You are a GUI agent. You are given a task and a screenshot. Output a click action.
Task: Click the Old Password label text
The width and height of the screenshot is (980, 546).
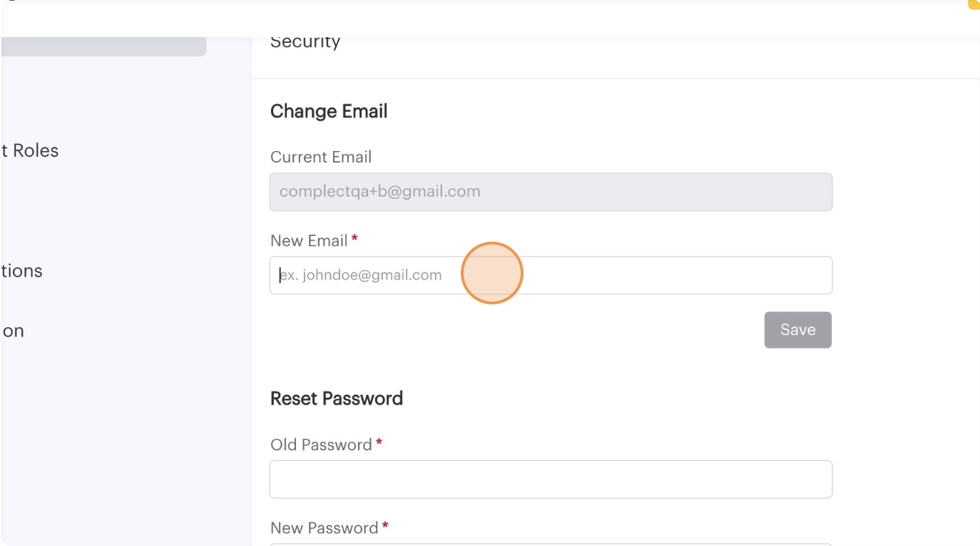coord(321,445)
